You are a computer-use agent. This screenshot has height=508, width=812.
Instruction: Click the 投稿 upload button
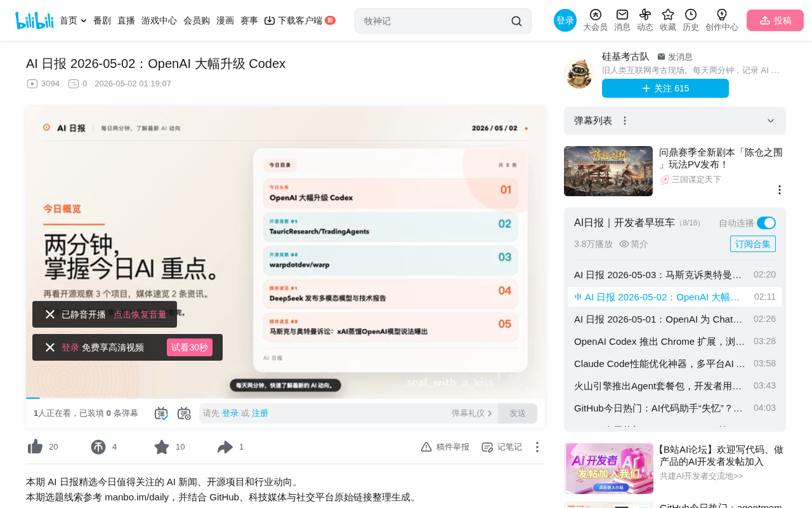point(775,20)
